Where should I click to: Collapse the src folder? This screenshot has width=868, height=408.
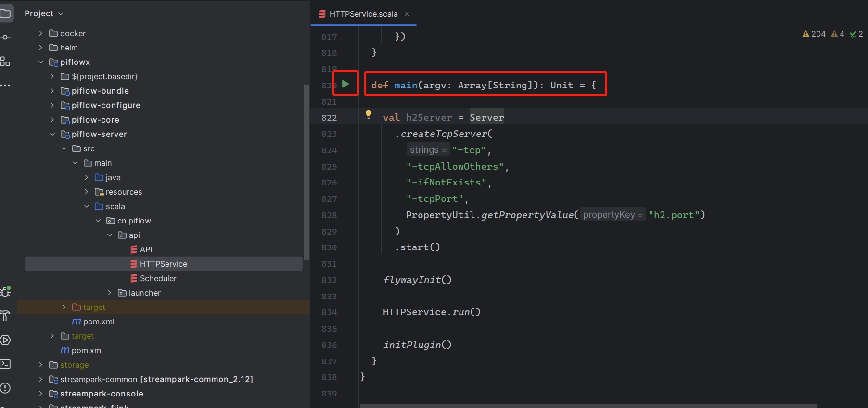[64, 148]
